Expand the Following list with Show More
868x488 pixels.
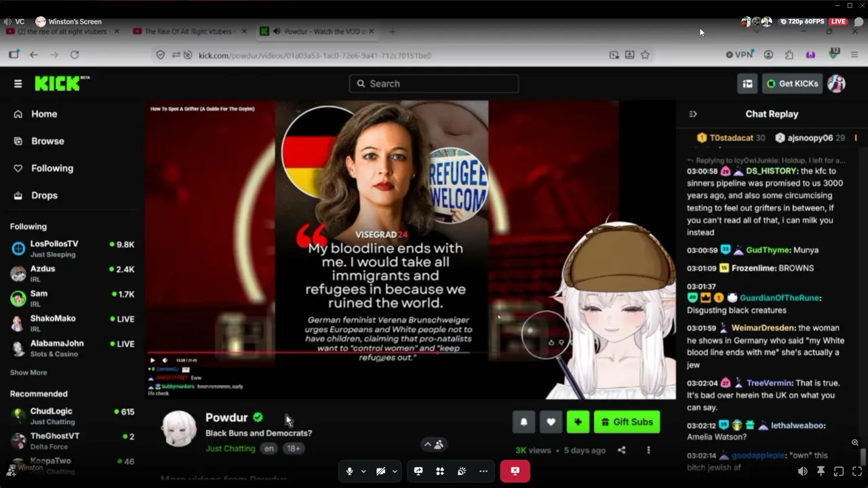28,373
